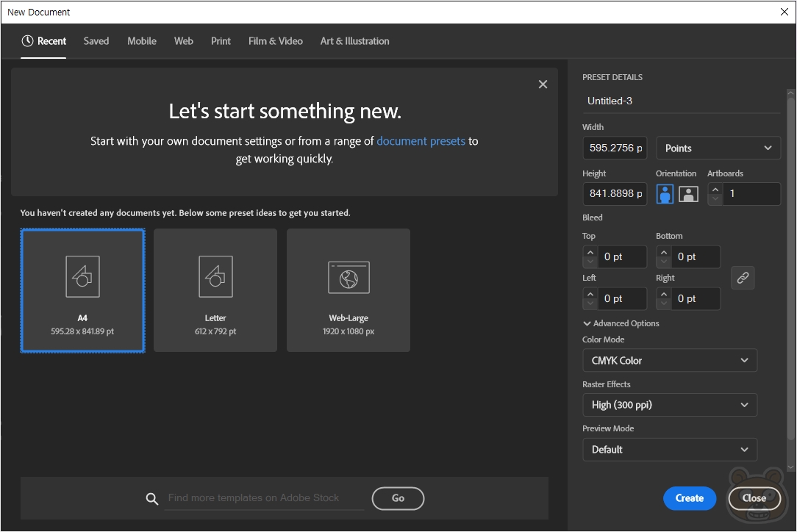Image resolution: width=797 pixels, height=532 pixels.
Task: Decrease Bottom bleed value
Action: 664,262
